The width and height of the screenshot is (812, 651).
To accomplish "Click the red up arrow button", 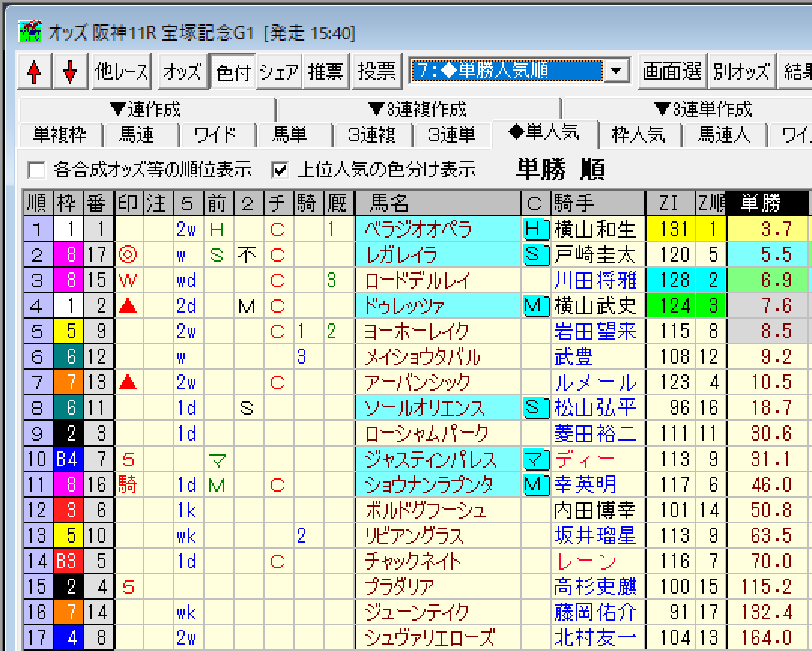I will [34, 71].
